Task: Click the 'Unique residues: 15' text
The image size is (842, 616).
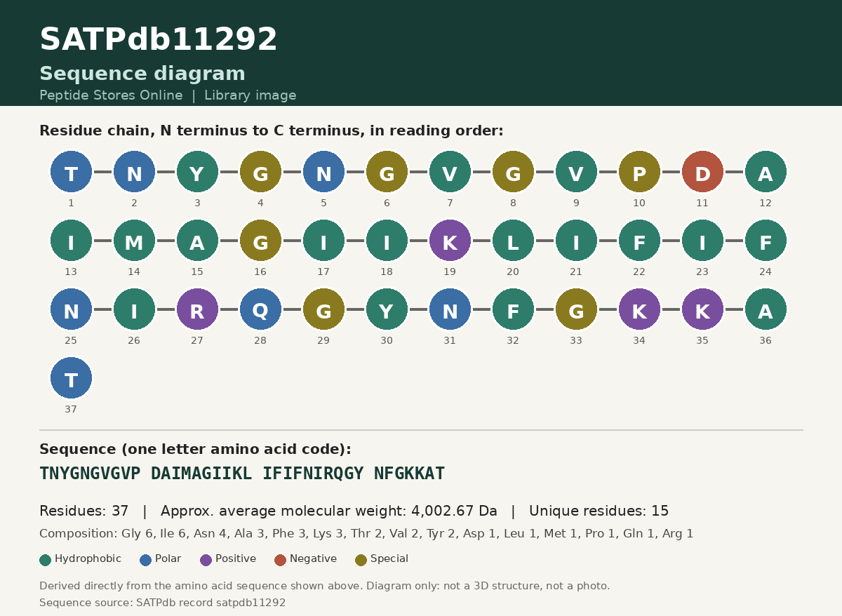Action: [599, 511]
